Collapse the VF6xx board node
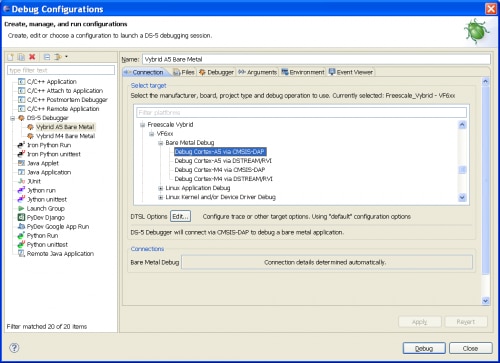 pos(152,134)
